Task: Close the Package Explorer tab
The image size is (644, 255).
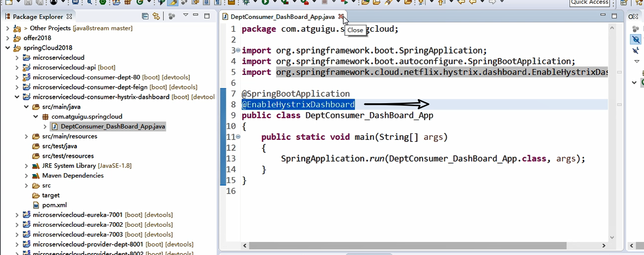Action: tap(69, 16)
